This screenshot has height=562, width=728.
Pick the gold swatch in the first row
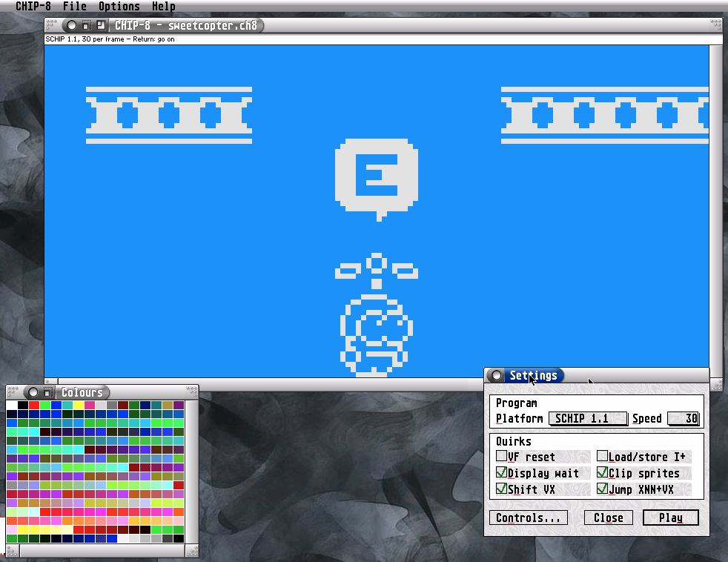pos(168,406)
